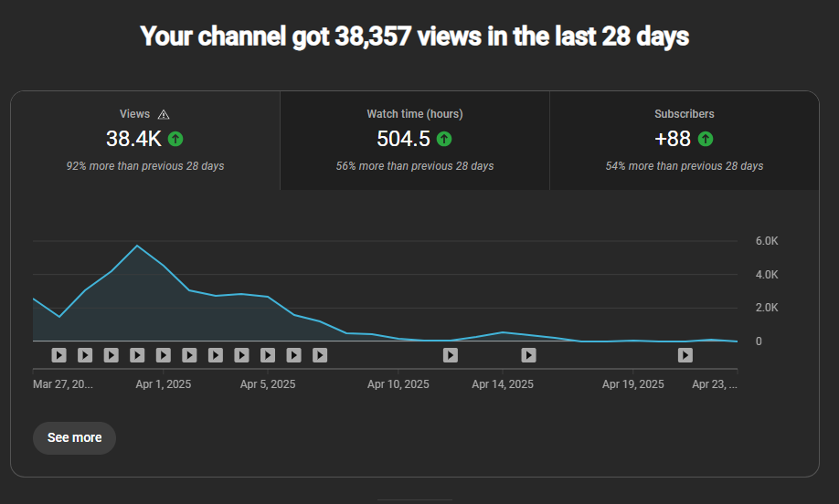Open the leftmost video published marker
This screenshot has width=839, height=504.
tap(58, 355)
